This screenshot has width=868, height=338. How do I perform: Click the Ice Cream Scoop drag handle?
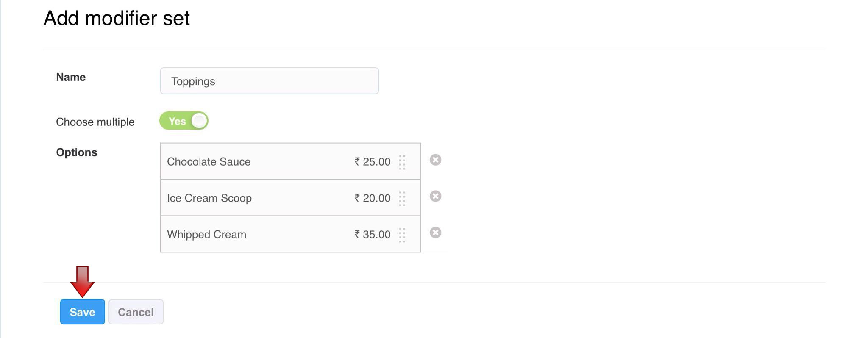pyautogui.click(x=402, y=198)
